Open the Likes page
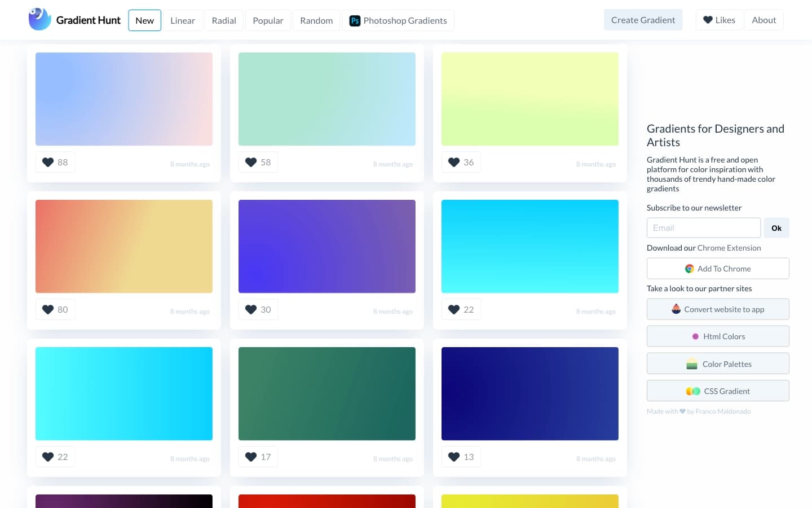 pyautogui.click(x=719, y=20)
